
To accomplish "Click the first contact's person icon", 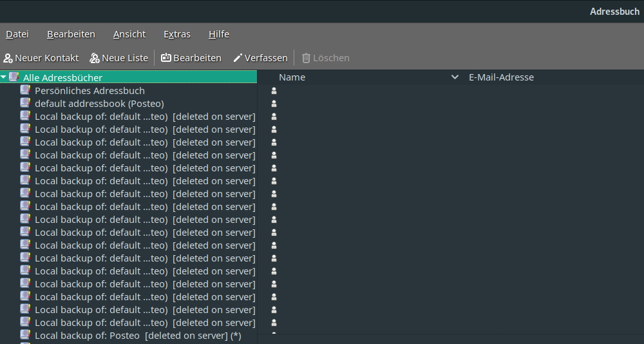I will click(x=274, y=91).
